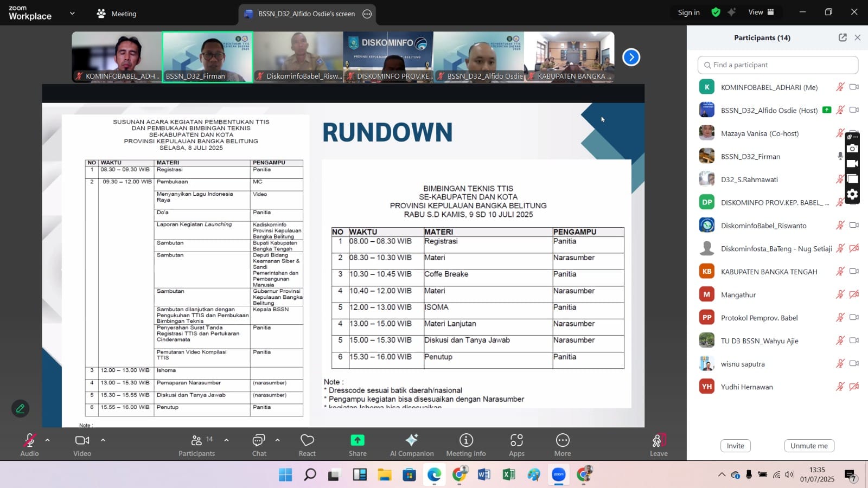
Task: Open Microsoft Excel from the taskbar
Action: click(x=508, y=475)
